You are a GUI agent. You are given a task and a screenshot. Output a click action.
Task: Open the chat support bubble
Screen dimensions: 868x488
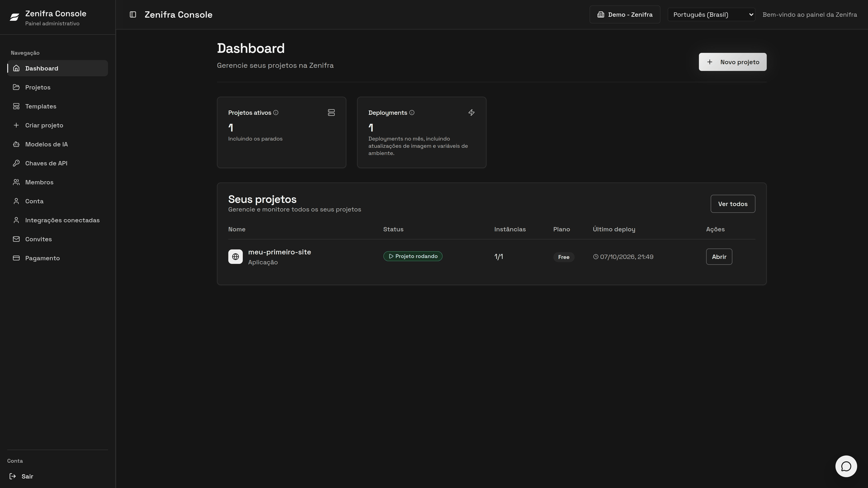coord(846,466)
